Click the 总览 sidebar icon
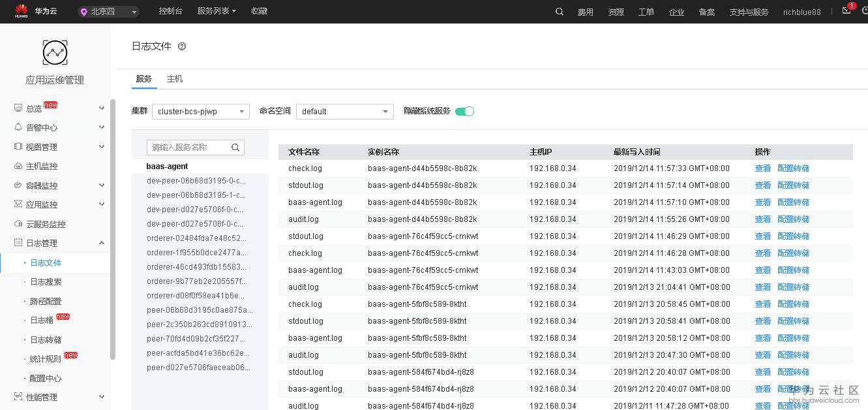Viewport: 868px width, 410px height. [x=18, y=108]
